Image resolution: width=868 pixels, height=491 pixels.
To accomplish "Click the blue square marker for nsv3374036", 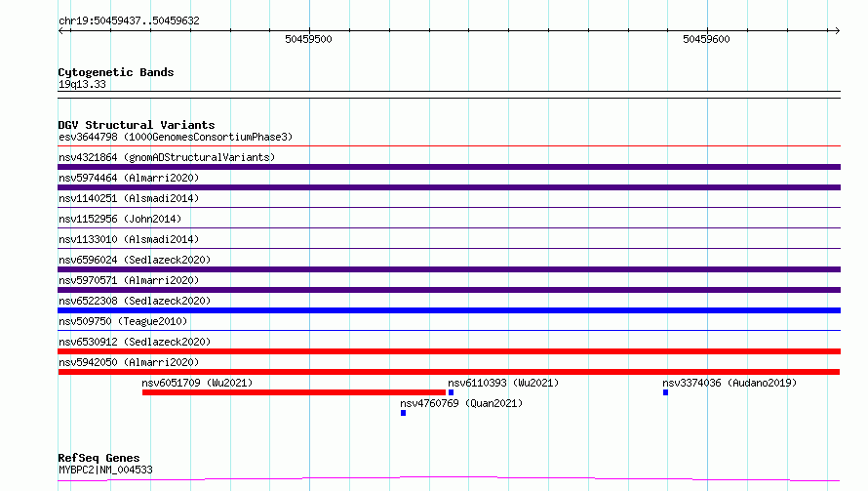I will tap(665, 392).
